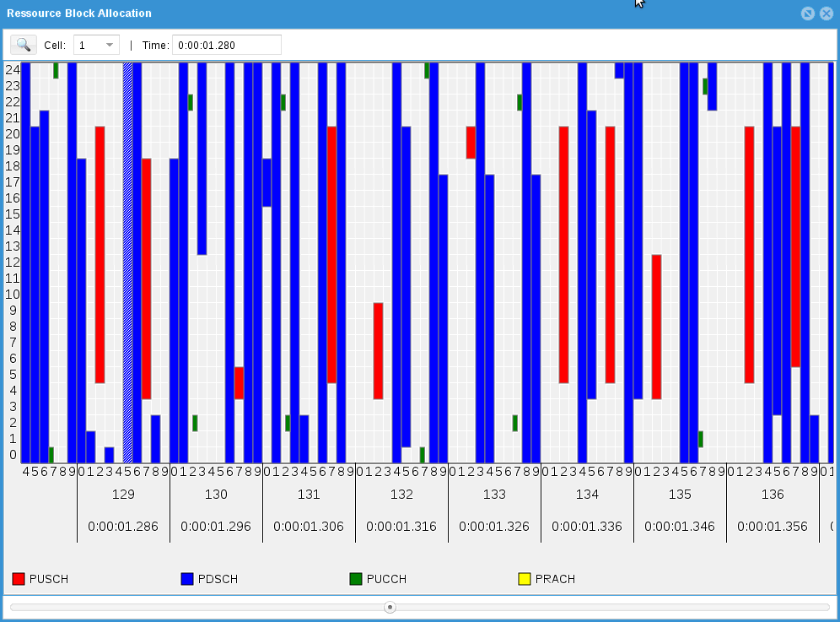Click the red PUSCH block in frame 132
Screen dimensions: 840x622
click(379, 350)
